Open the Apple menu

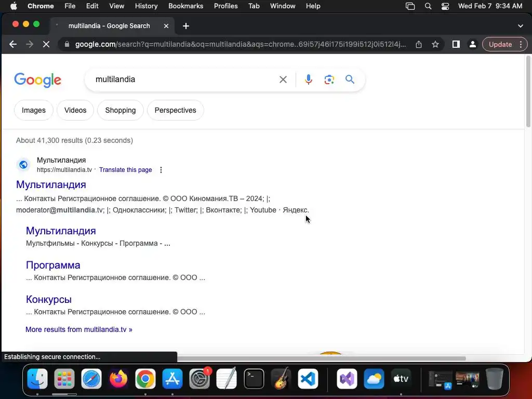click(14, 6)
